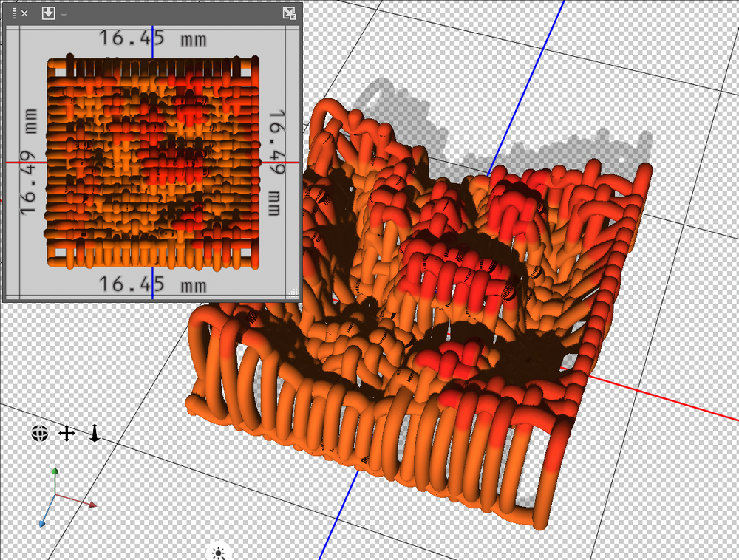Click the bottom "16.45 mm" dimension label

153,284
